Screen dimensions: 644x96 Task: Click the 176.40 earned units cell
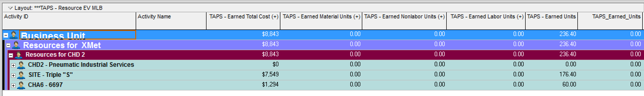coord(552,75)
